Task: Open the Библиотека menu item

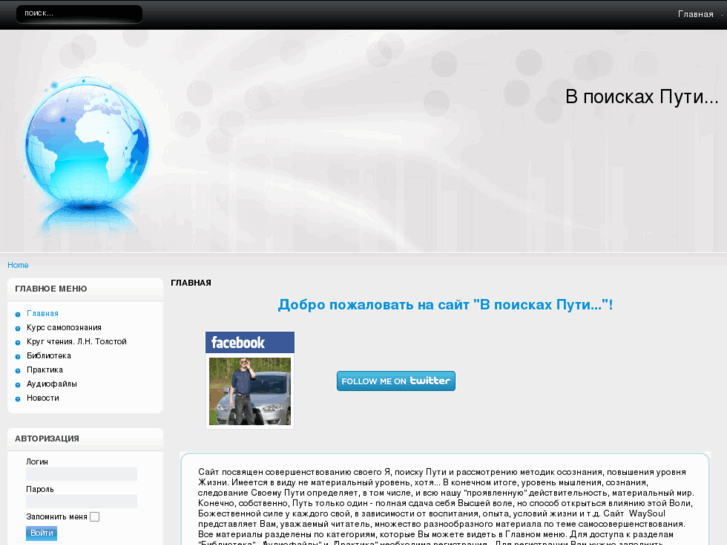Action: [49, 356]
